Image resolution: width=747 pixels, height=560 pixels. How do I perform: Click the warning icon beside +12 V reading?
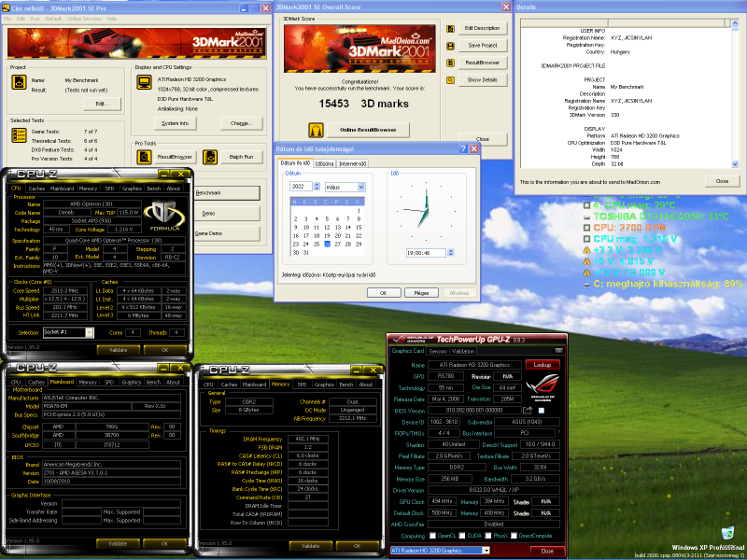[587, 273]
